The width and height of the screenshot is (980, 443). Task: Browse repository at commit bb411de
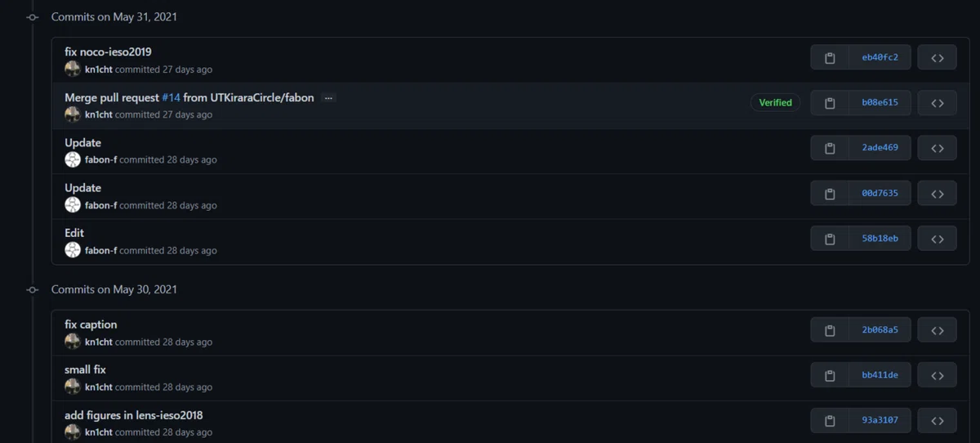tap(937, 375)
